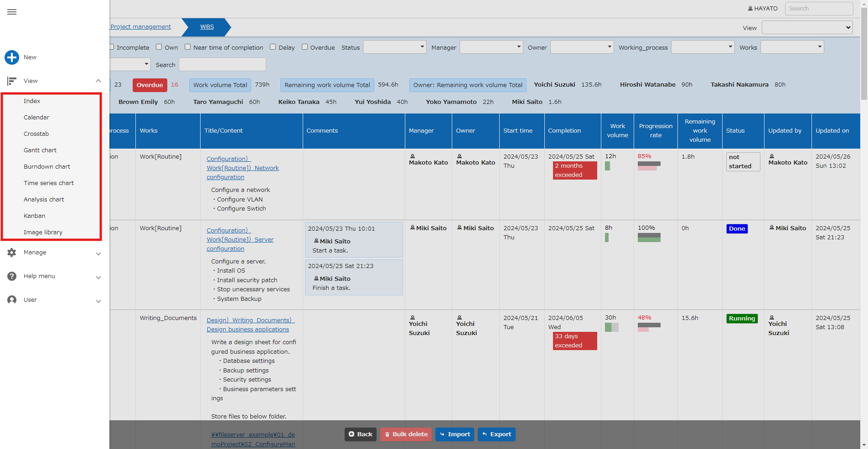This screenshot has height=449, width=868.
Task: Sort by the Progression rate column header
Action: (656, 131)
